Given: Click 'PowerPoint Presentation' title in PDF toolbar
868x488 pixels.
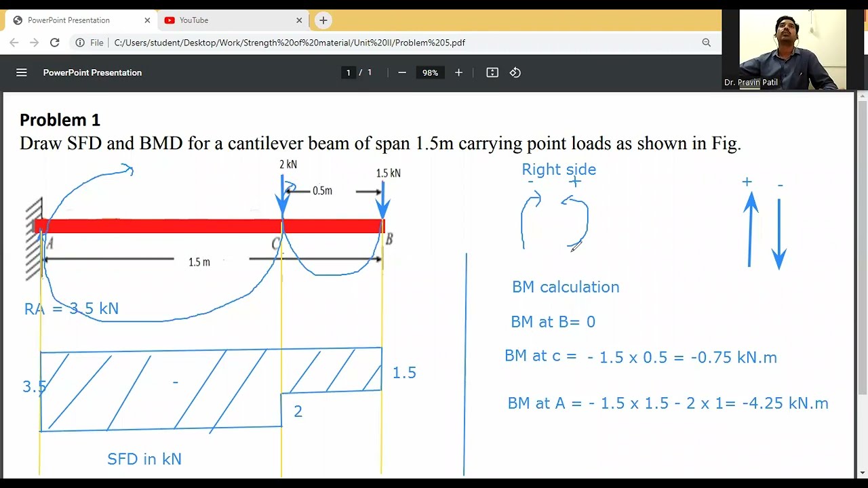Looking at the screenshot, I should point(92,73).
